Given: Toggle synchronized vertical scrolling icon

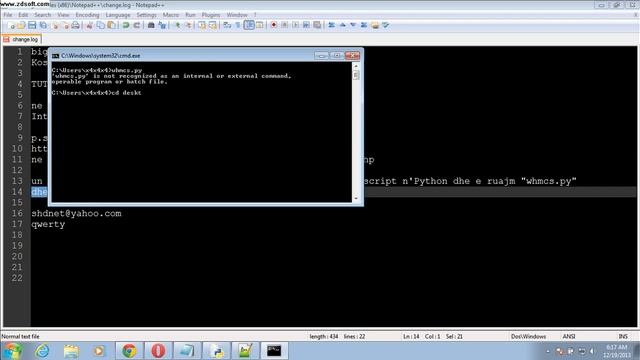Looking at the screenshot, I should 202,25.
